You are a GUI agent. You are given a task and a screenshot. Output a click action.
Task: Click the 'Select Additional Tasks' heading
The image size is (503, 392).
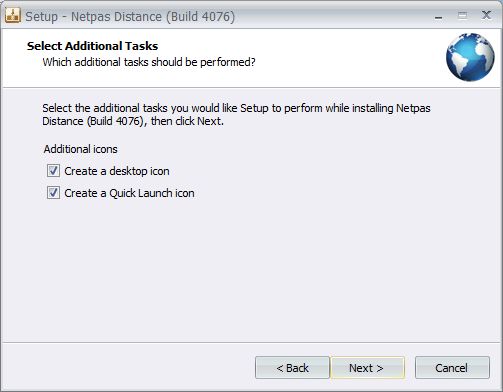pos(92,46)
